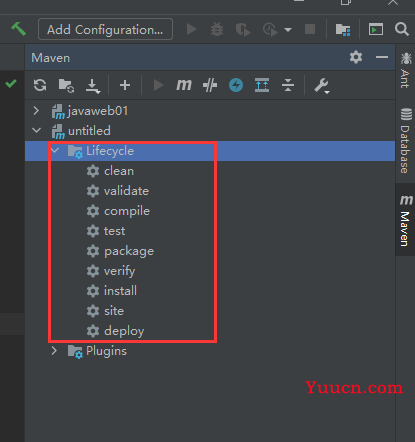Execute Maven goal 'm' icon
Viewport: 415px width, 442px height.
pos(184,85)
